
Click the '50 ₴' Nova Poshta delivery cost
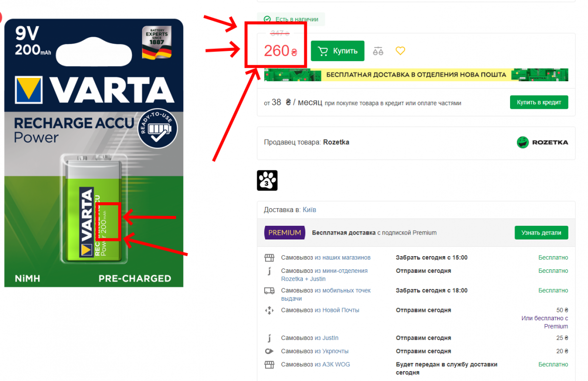coord(563,310)
